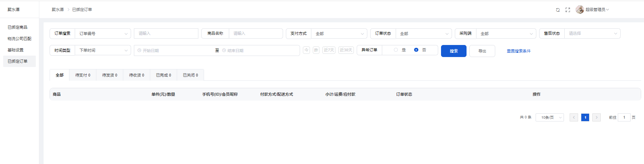The height and width of the screenshot is (164, 644).
Task: Go to next page arrow
Action: click(x=597, y=117)
